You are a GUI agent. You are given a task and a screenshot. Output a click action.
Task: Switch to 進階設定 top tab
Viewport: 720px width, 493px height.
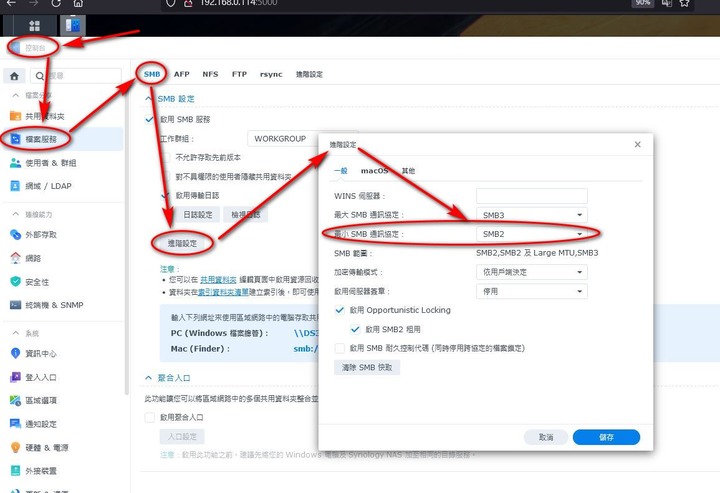(309, 74)
